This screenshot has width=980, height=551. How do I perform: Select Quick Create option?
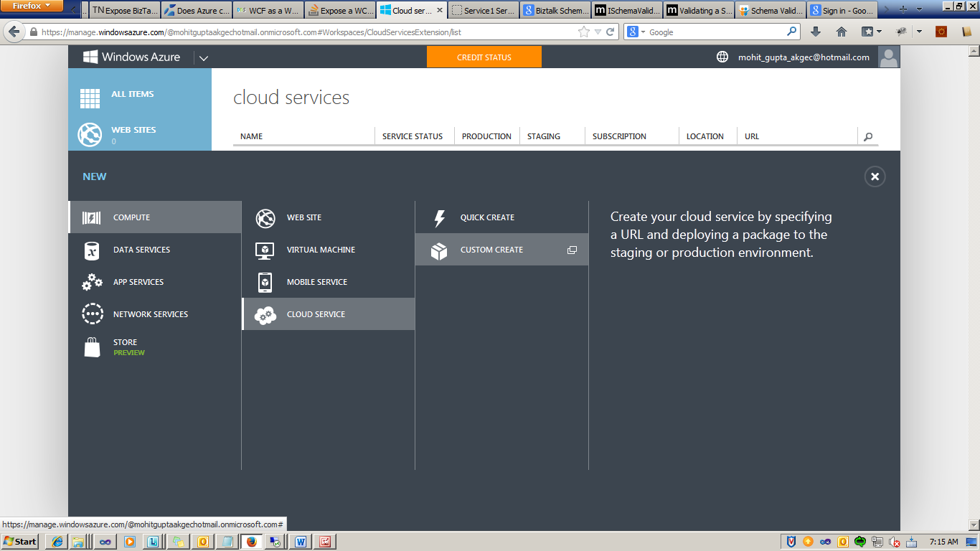(501, 217)
